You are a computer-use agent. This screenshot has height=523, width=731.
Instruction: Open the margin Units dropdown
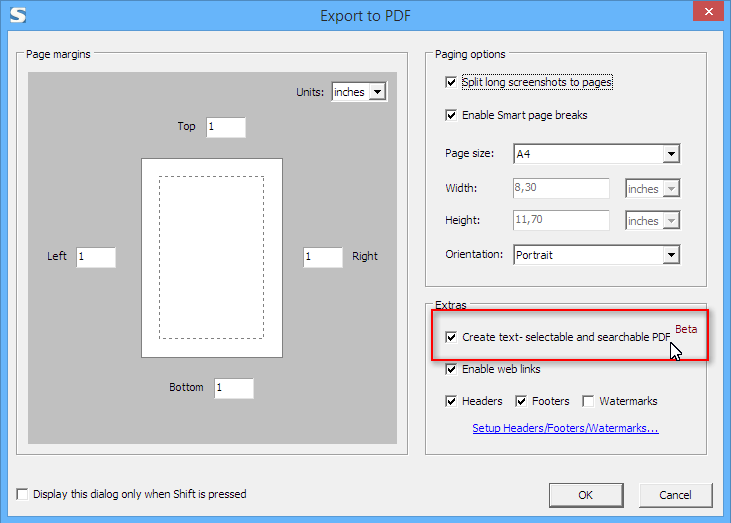click(x=359, y=92)
